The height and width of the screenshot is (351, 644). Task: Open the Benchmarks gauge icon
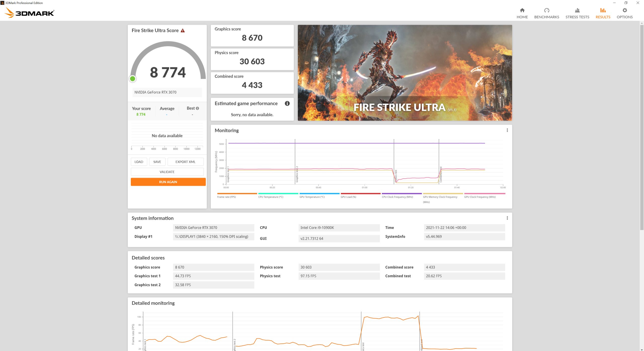[546, 10]
